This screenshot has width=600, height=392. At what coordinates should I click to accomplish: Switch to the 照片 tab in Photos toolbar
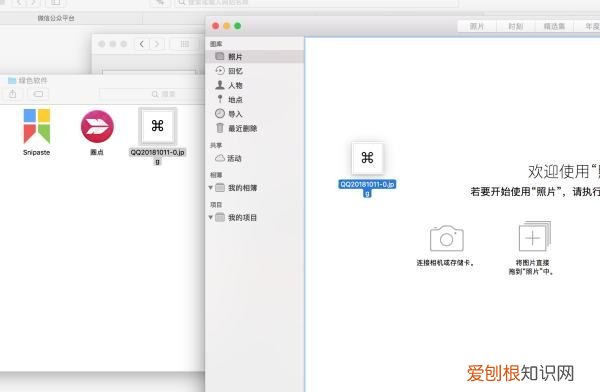477,26
